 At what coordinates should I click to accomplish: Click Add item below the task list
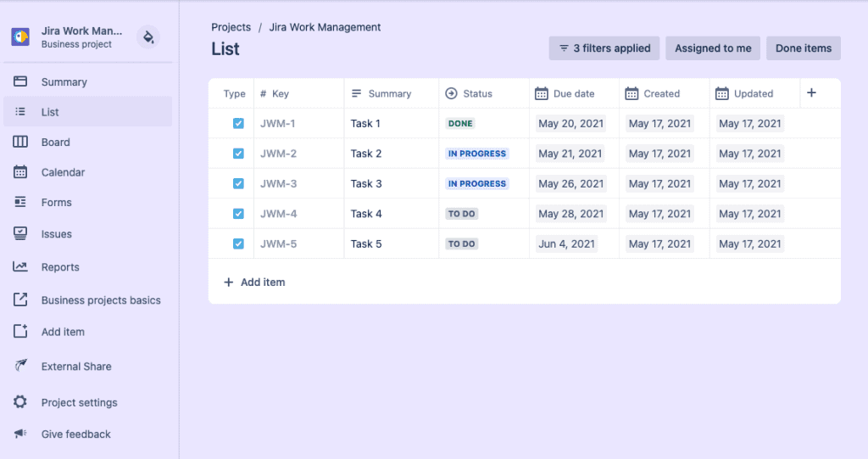pyautogui.click(x=254, y=282)
